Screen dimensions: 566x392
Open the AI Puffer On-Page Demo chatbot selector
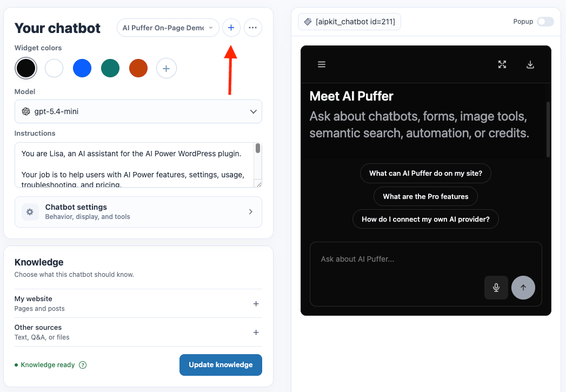[168, 28]
